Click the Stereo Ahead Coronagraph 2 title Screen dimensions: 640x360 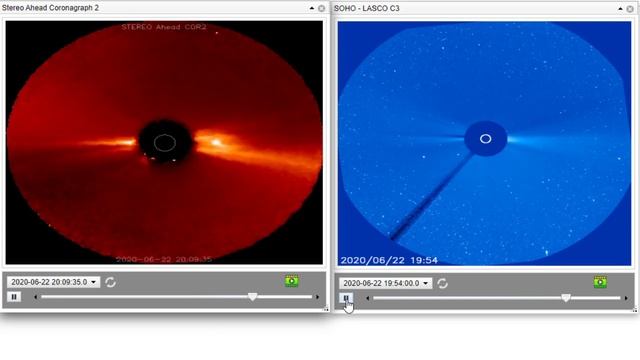(50, 8)
